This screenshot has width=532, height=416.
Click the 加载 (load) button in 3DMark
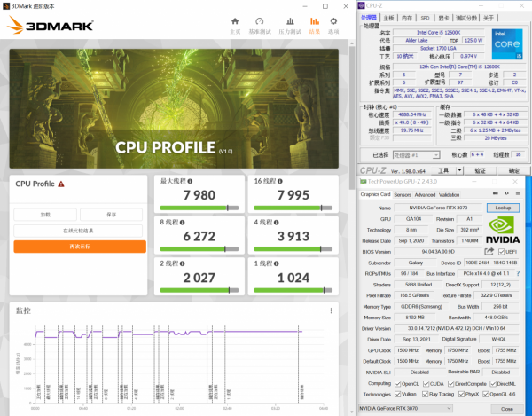tap(45, 215)
